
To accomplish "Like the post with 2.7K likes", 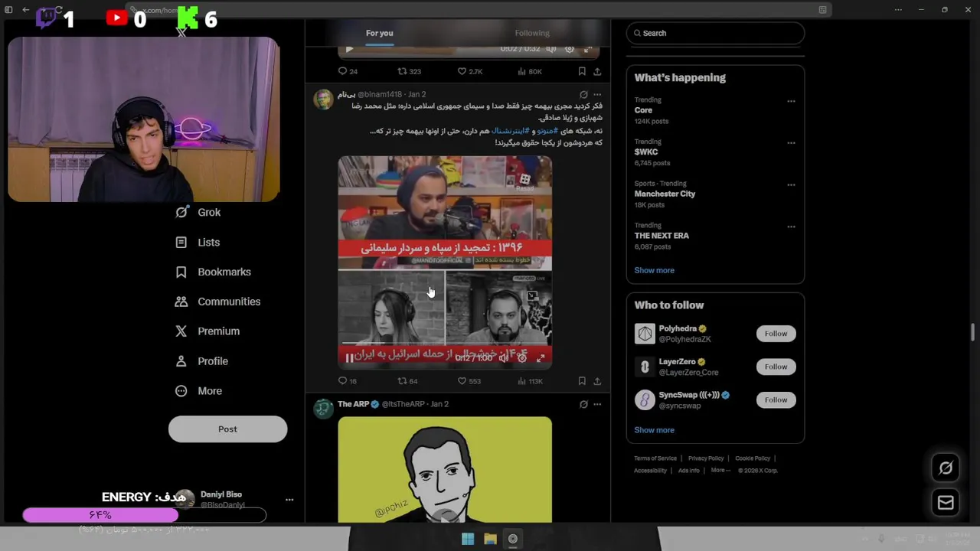I will point(470,71).
